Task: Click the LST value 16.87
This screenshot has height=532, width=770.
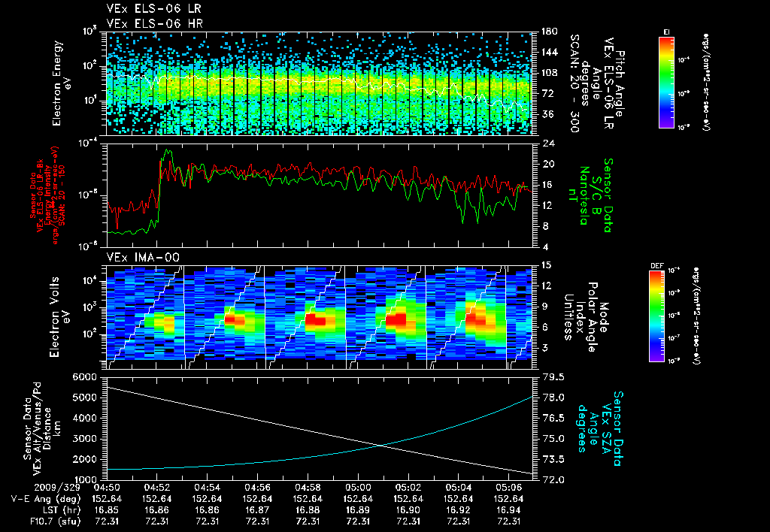Action: tap(257, 510)
